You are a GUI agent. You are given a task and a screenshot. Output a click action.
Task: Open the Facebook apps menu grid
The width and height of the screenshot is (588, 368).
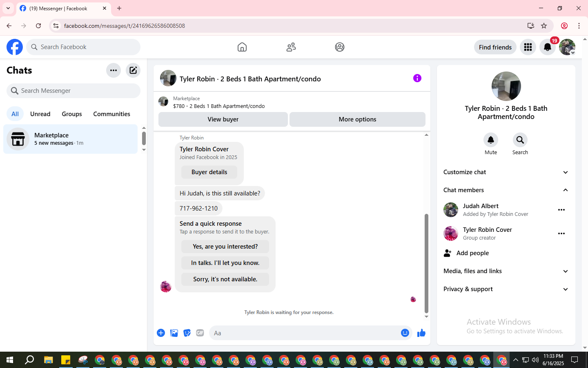pos(528,47)
